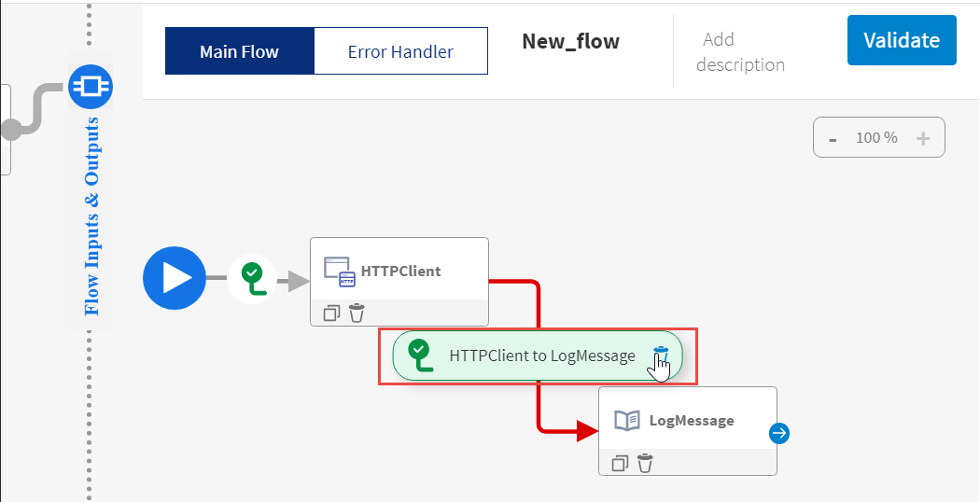The height and width of the screenshot is (502, 980).
Task: Delete the HTTPClient node
Action: click(357, 314)
